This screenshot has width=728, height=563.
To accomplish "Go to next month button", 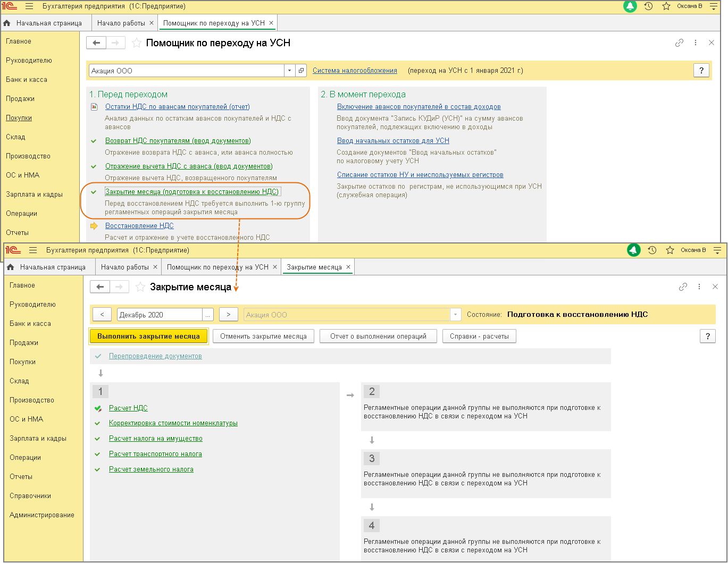I will pos(229,315).
